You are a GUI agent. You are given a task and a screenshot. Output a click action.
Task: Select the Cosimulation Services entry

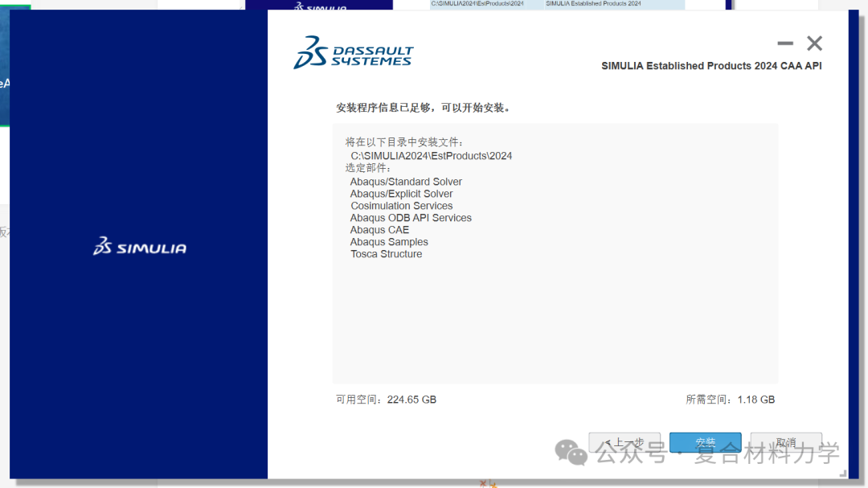click(401, 206)
